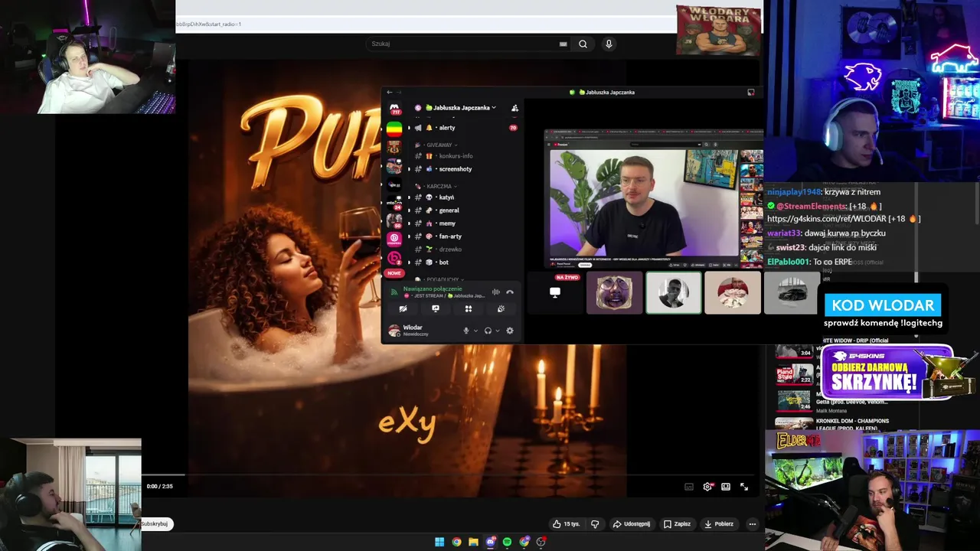Open the konkurs-info channel
The image size is (980, 551).
click(x=465, y=156)
